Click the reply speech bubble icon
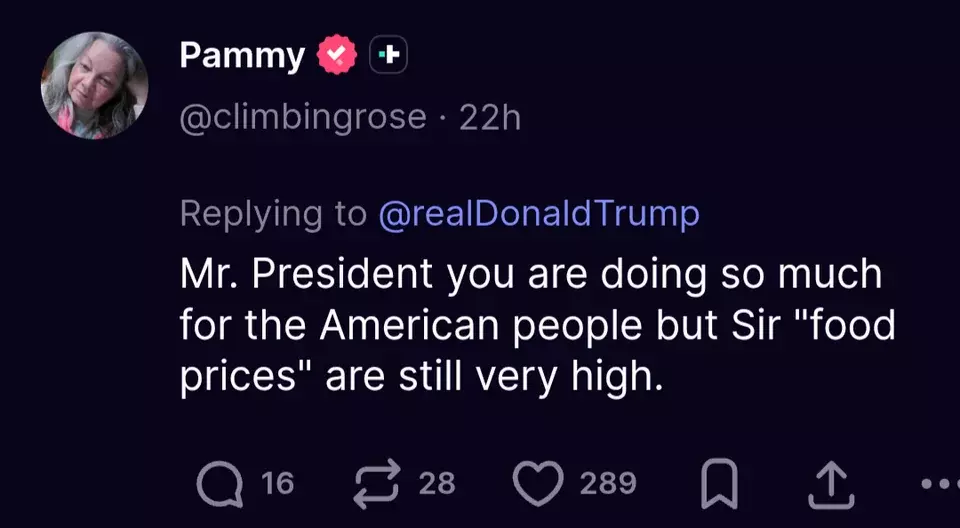 click(219, 484)
